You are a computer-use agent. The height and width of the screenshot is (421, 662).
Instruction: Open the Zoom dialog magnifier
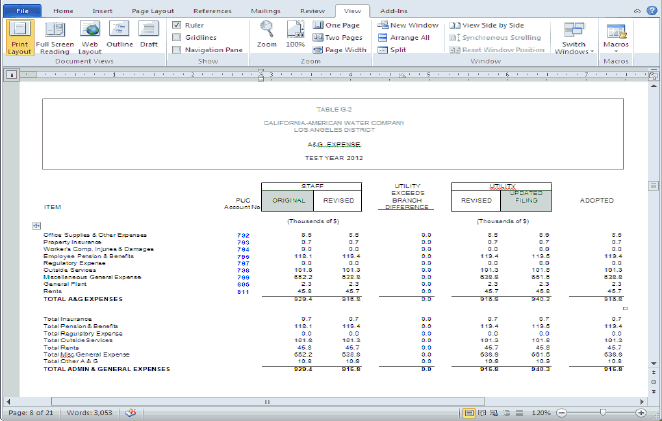click(x=266, y=32)
